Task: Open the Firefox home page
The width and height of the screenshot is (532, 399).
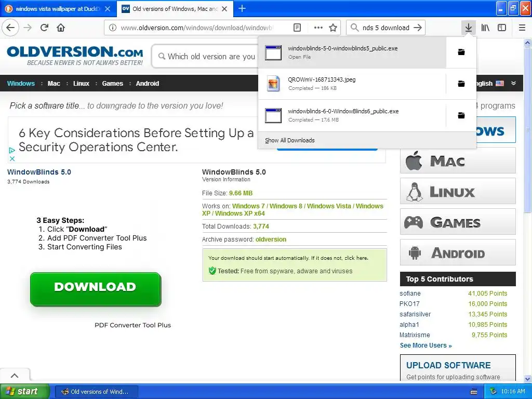Action: (x=61, y=28)
